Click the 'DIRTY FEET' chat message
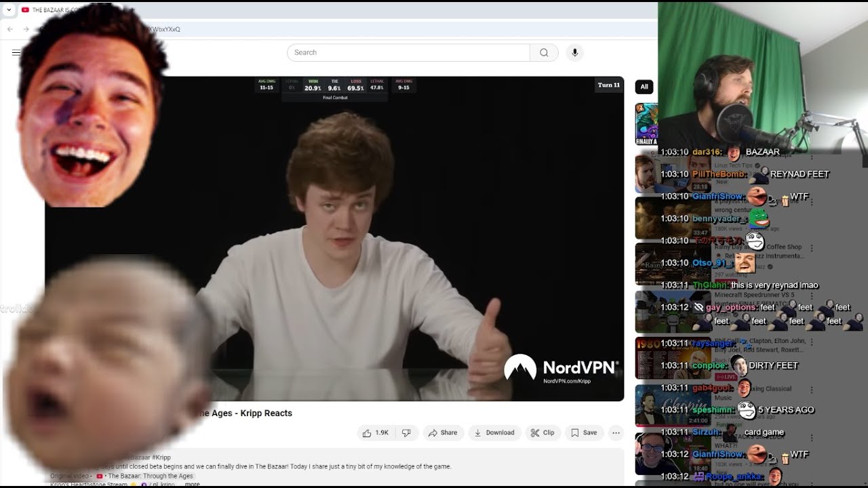 pyautogui.click(x=774, y=365)
